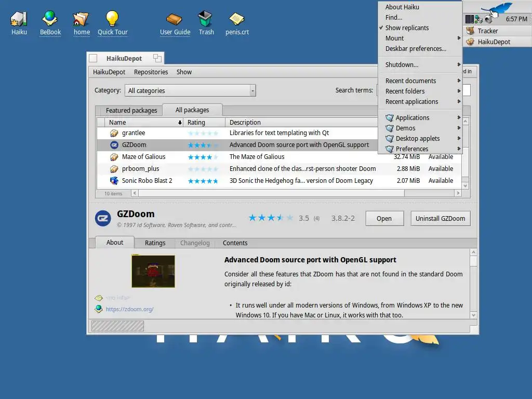Expand Recent folders submenu
Screen dimensions: 532x399
(420, 91)
